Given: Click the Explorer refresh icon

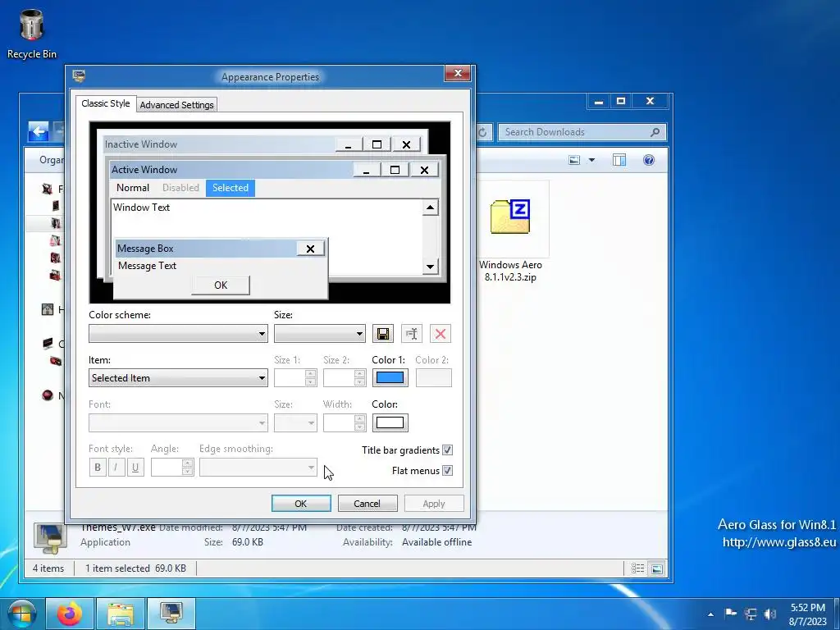Looking at the screenshot, I should pyautogui.click(x=482, y=132).
